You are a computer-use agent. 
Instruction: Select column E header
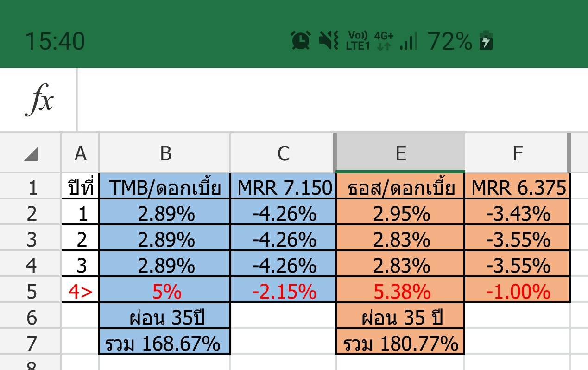pyautogui.click(x=400, y=153)
